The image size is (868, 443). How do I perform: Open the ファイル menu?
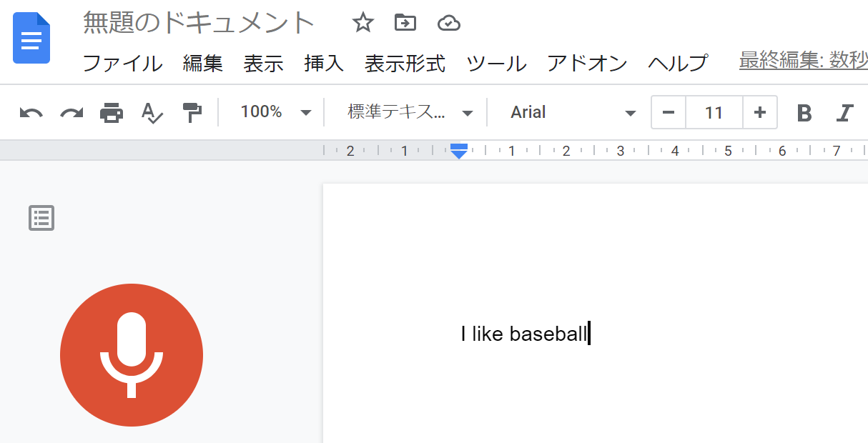(x=122, y=64)
